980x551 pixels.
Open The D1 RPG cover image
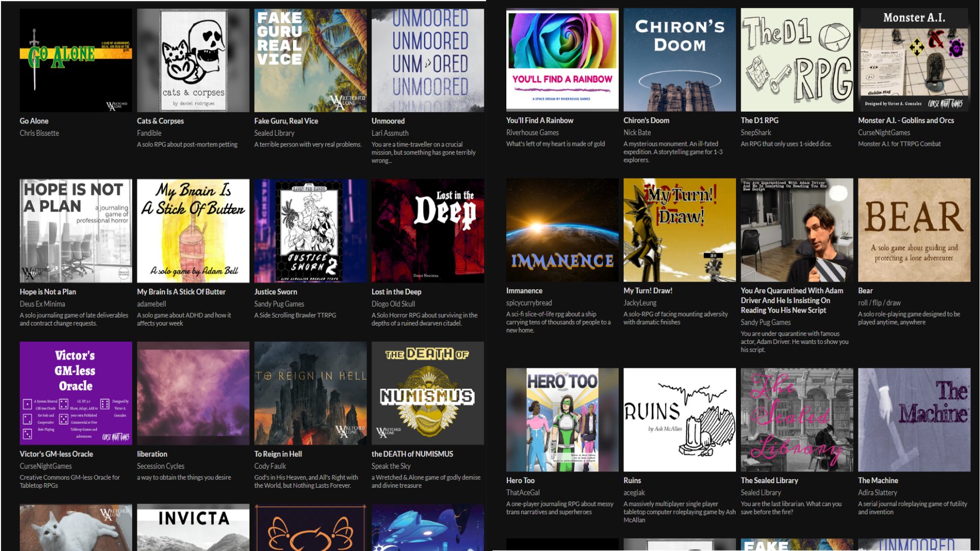click(x=796, y=60)
